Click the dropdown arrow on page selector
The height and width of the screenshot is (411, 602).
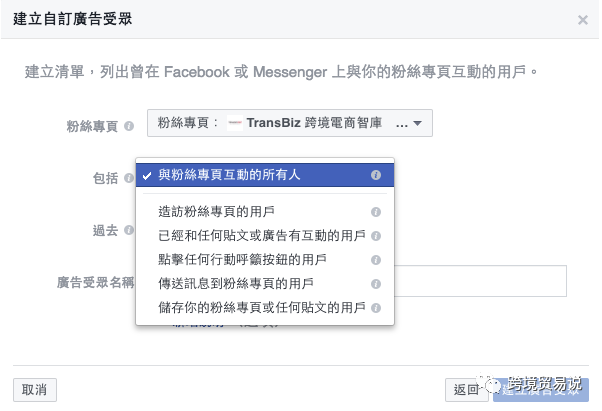click(418, 124)
